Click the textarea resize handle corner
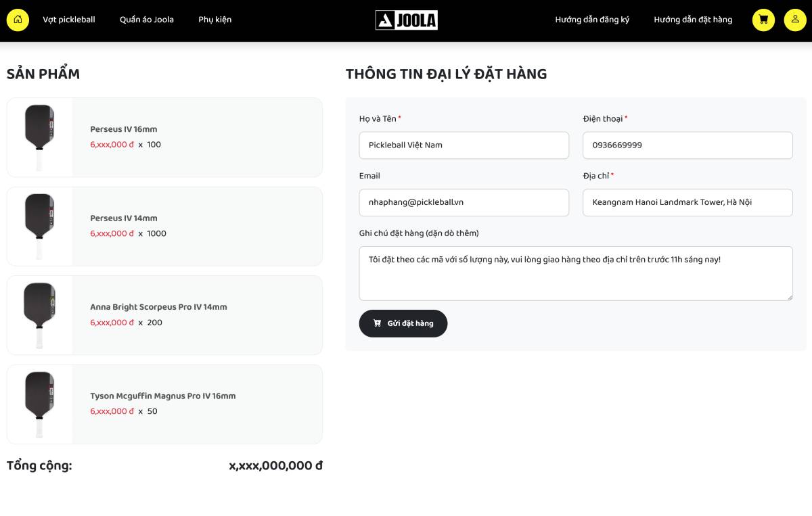Image resolution: width=812 pixels, height=516 pixels. [789, 297]
